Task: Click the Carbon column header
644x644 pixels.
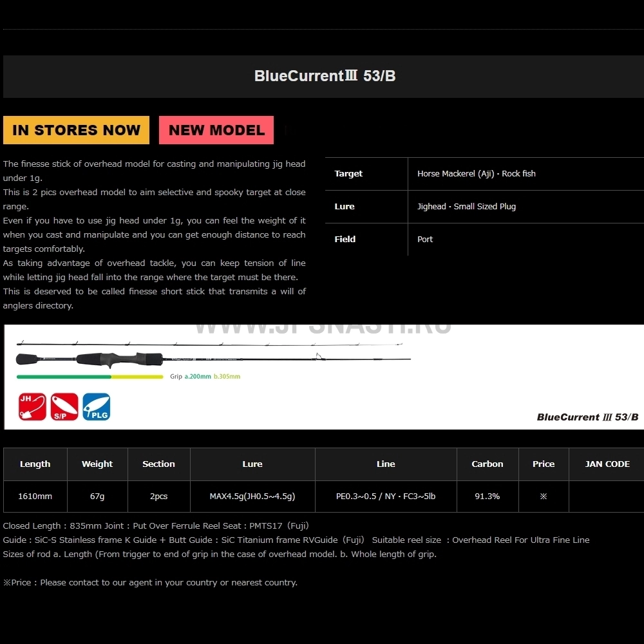Action: tap(488, 464)
